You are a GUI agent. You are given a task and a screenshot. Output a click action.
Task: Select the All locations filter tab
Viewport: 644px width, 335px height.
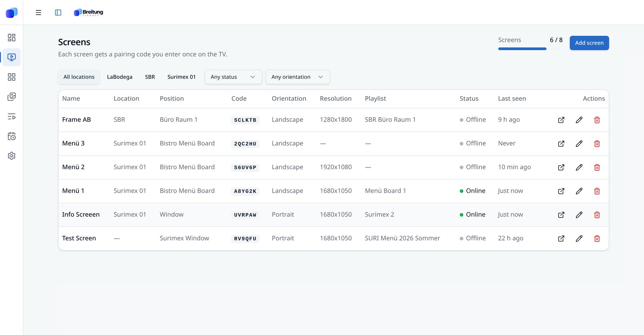pyautogui.click(x=79, y=77)
